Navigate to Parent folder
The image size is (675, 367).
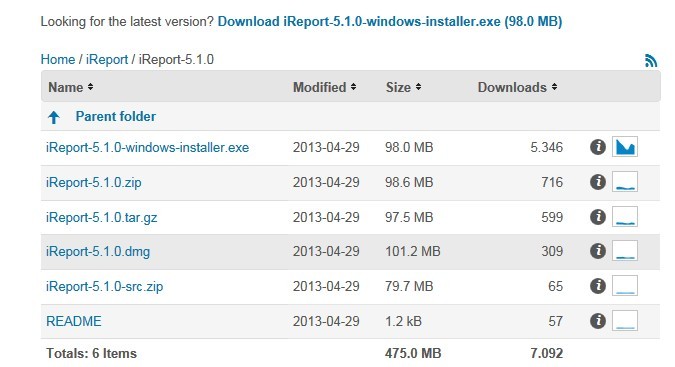[116, 117]
